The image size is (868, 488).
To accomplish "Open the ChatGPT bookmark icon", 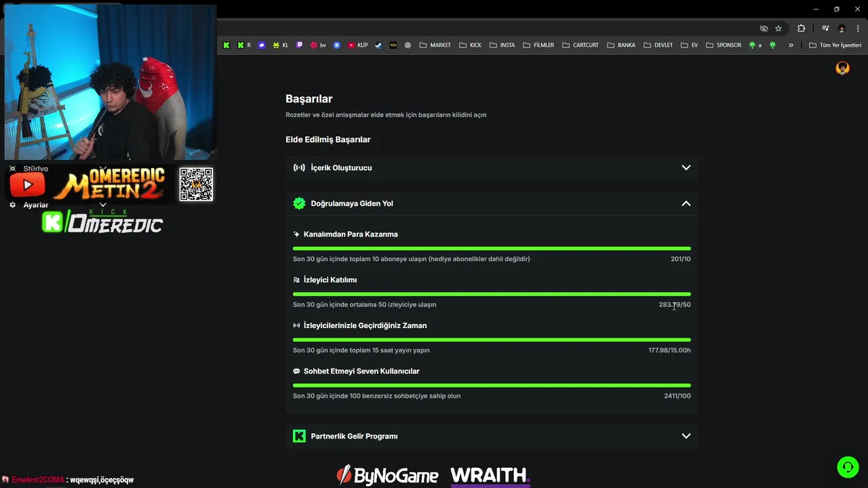I will click(408, 45).
